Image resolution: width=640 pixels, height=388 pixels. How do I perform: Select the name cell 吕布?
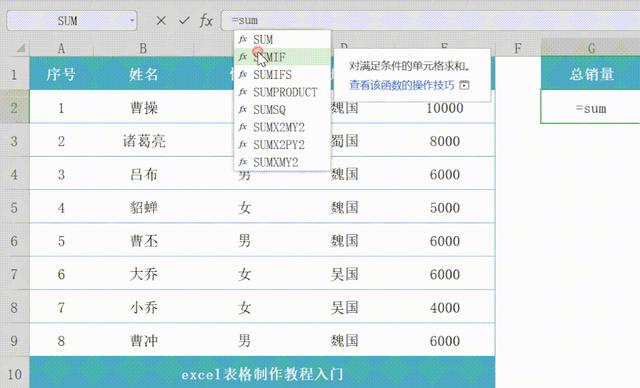(143, 175)
